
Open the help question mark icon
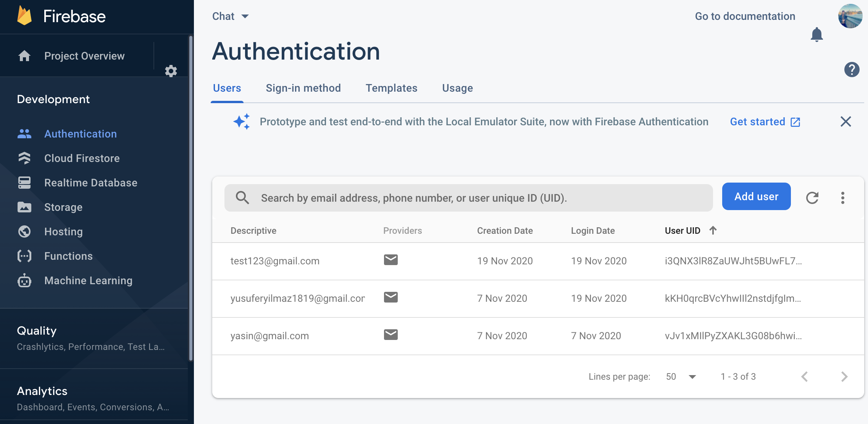(852, 70)
